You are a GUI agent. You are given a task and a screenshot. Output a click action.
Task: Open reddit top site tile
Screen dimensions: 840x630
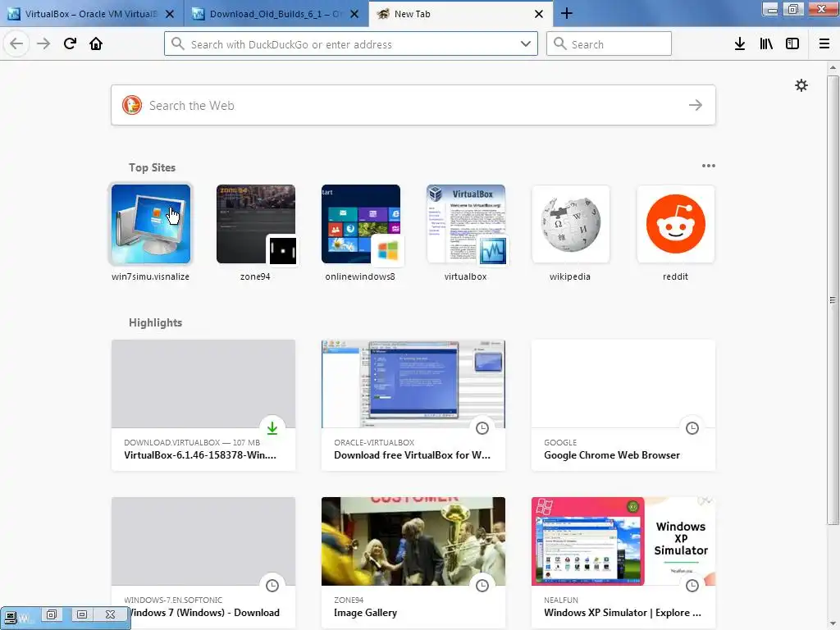(676, 232)
